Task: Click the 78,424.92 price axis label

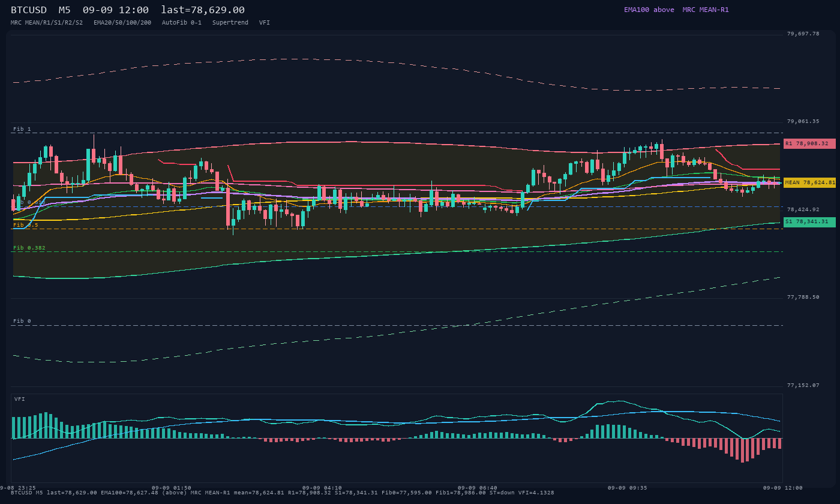Action: coord(803,209)
